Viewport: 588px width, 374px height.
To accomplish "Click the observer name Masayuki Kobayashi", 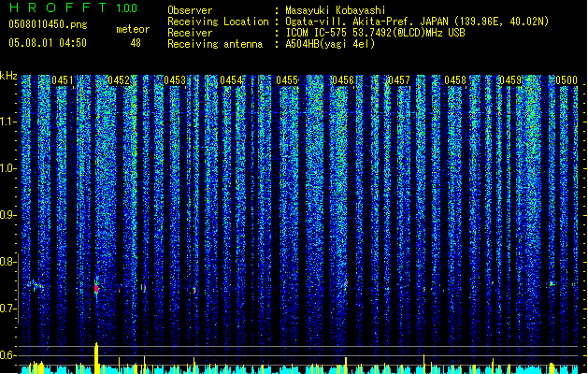I will pos(336,10).
